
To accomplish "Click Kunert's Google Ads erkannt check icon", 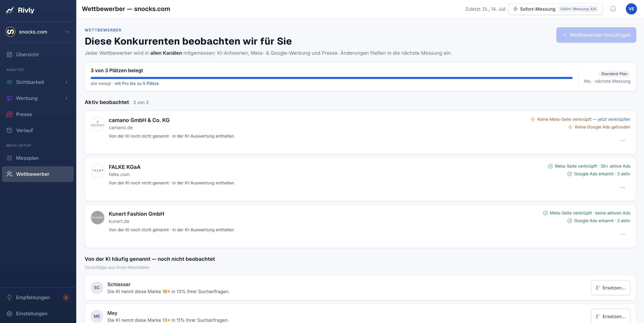I will [569, 221].
